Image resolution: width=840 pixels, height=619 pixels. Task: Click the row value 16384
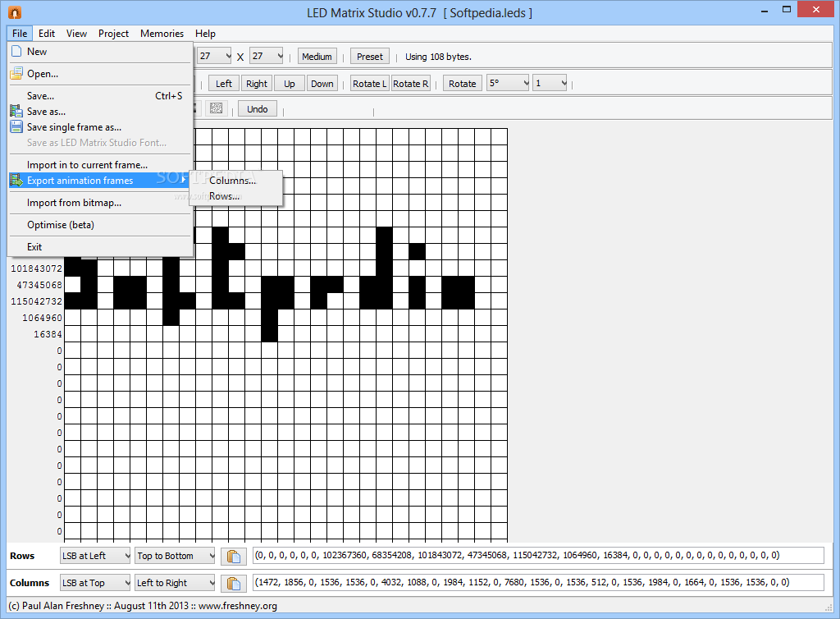pos(48,334)
